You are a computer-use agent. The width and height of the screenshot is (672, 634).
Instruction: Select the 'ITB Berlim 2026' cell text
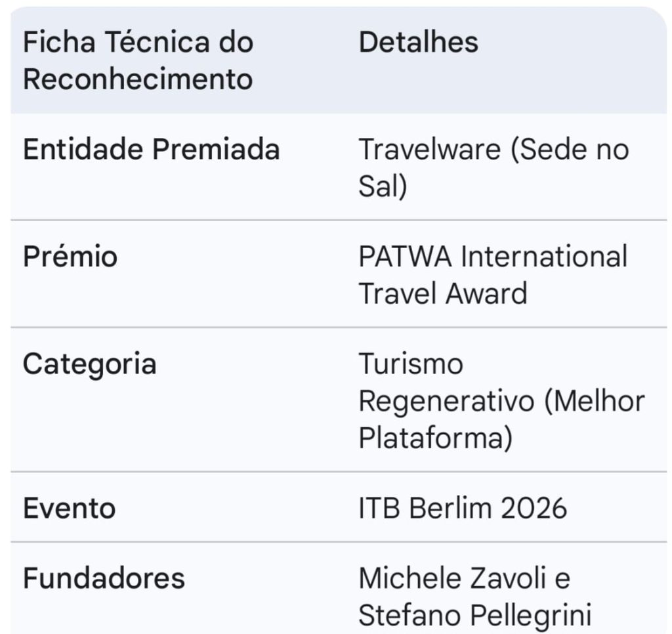point(463,508)
